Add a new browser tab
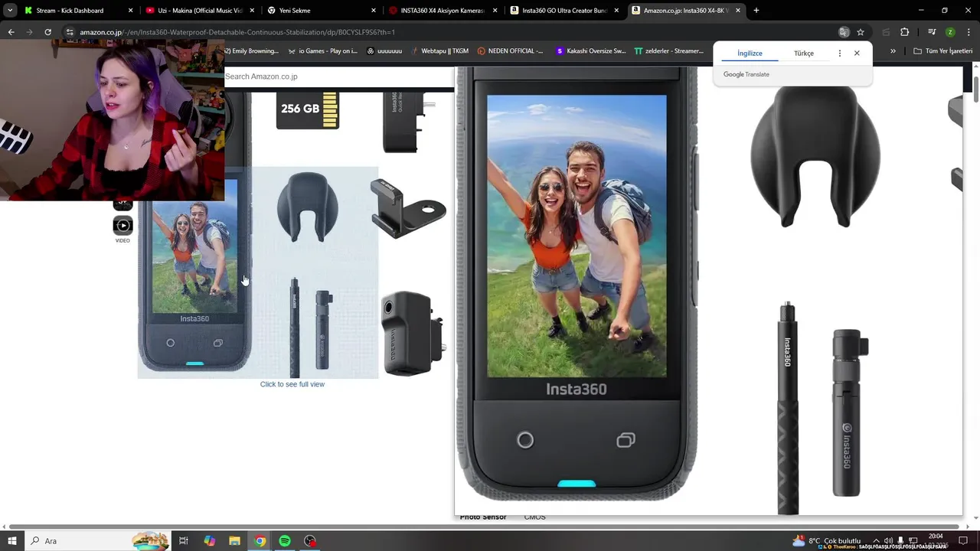 (756, 11)
